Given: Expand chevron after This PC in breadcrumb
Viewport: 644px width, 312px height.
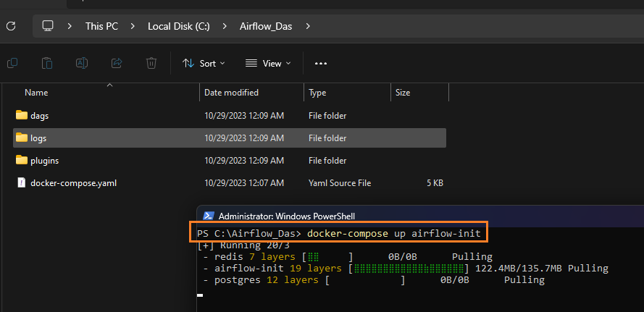Looking at the screenshot, I should pos(132,26).
